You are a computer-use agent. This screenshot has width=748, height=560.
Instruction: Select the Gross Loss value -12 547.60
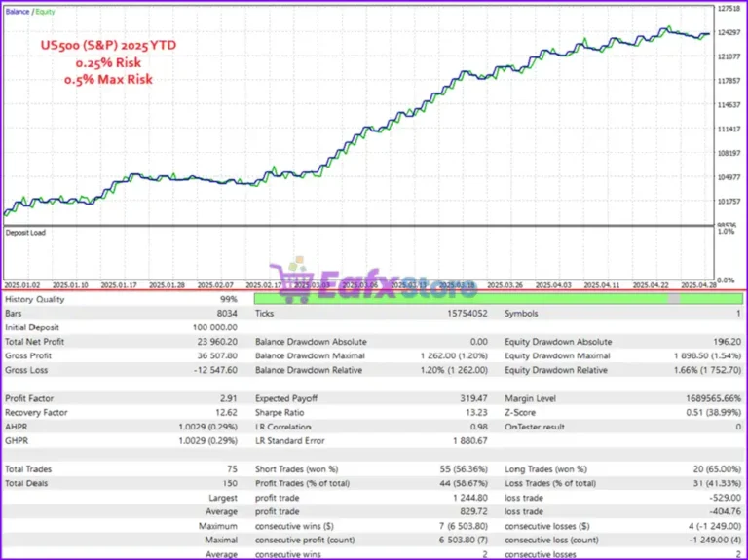(x=215, y=370)
